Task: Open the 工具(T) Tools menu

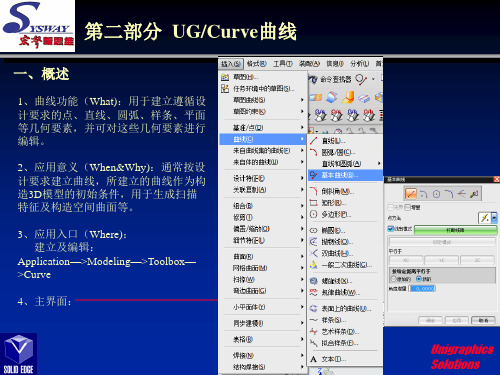Action: 283,63
